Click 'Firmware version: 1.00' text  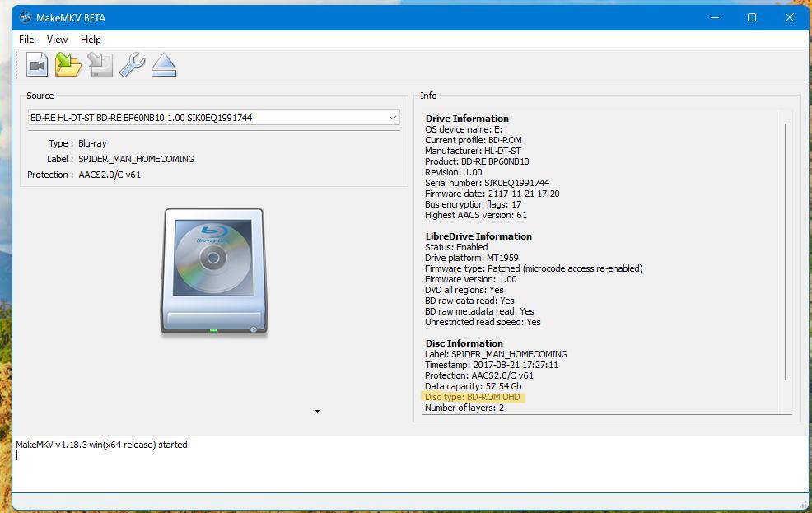point(471,279)
